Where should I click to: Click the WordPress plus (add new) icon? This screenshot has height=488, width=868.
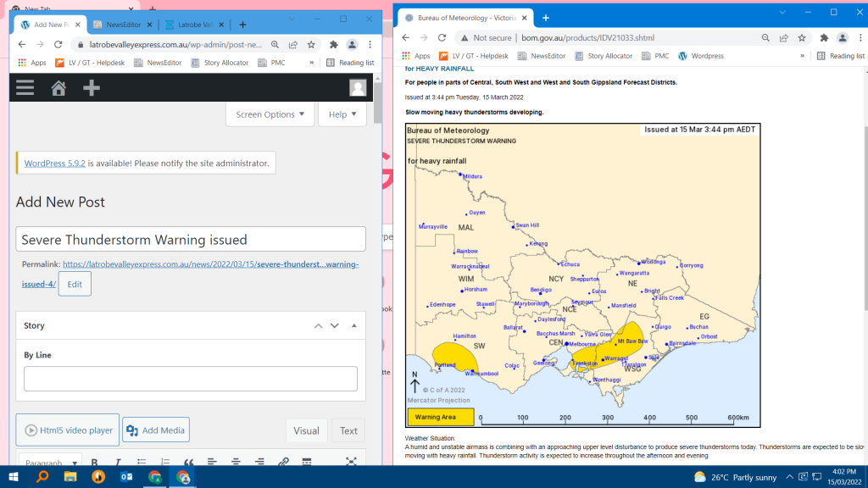92,88
